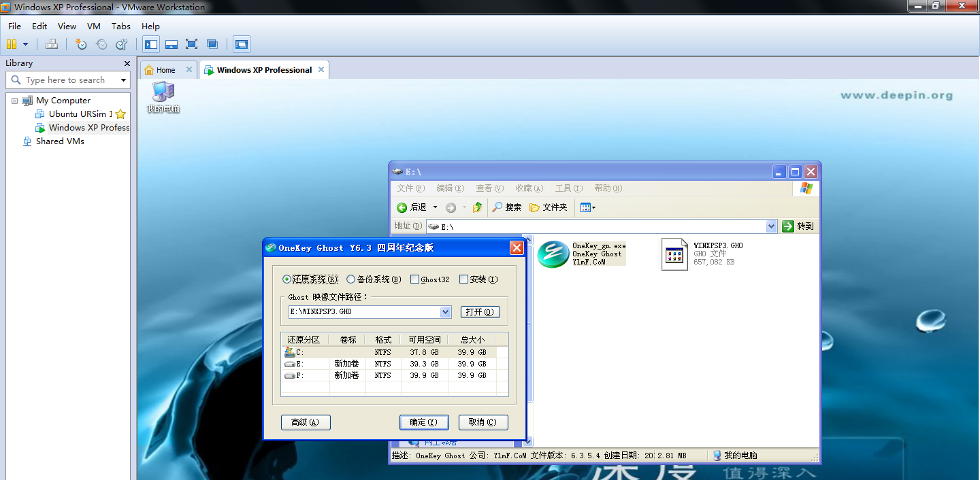Screen dimensions: 980x480
Task: Click the 打开(O) button
Action: coord(480,312)
